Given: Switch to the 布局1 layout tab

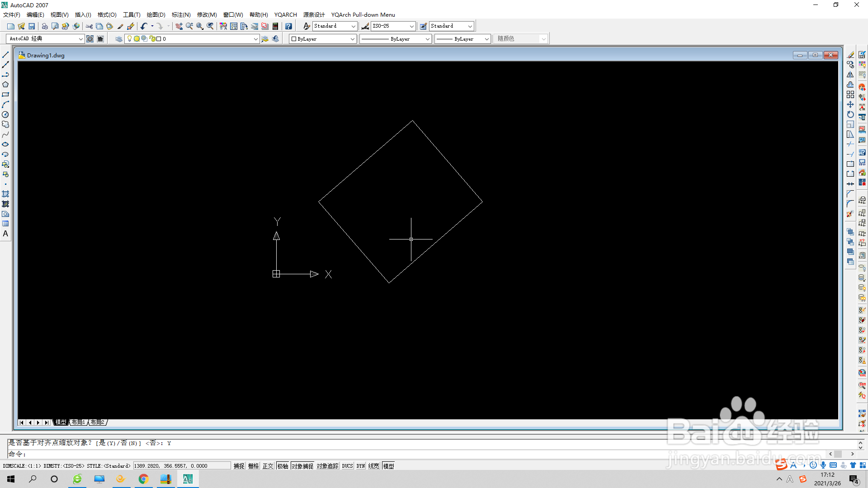Looking at the screenshot, I should pos(78,422).
